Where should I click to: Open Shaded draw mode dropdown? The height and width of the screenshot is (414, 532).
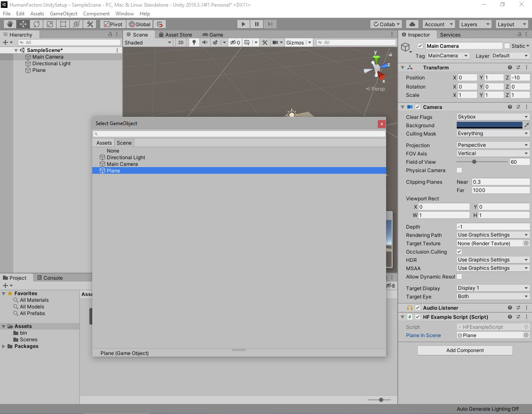pos(148,42)
